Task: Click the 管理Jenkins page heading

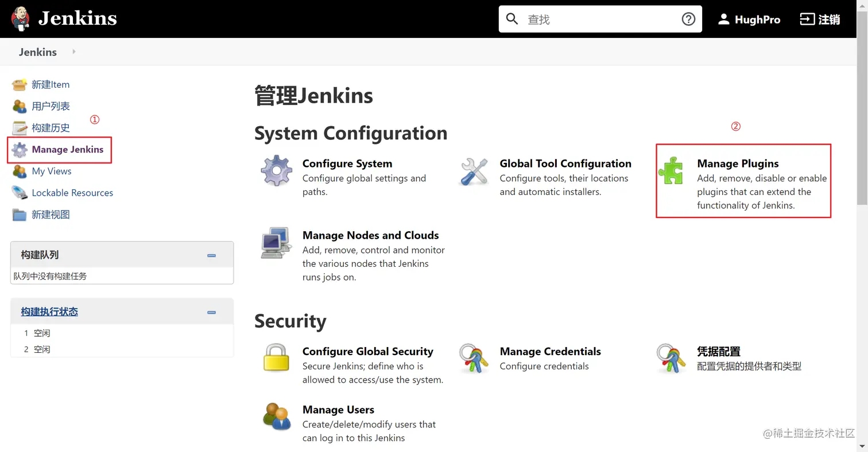Action: 313,96
